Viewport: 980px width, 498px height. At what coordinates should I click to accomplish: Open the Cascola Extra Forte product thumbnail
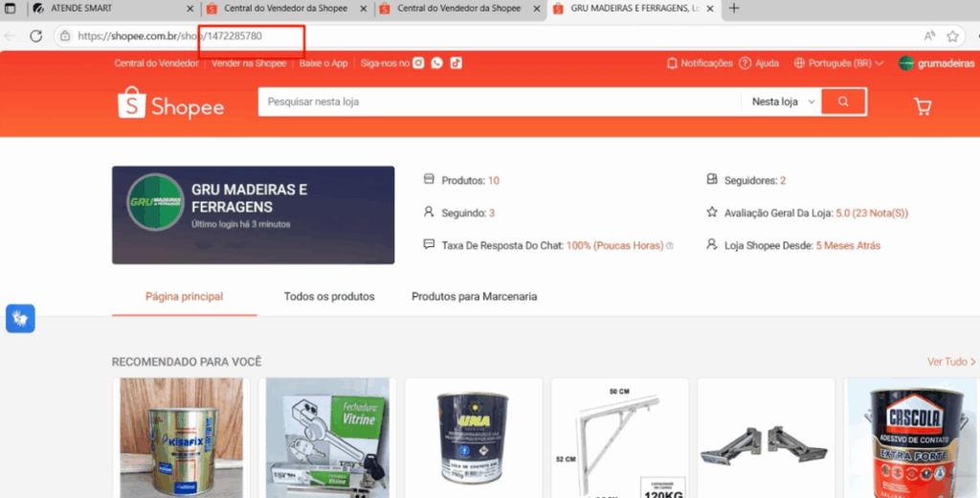pyautogui.click(x=912, y=438)
